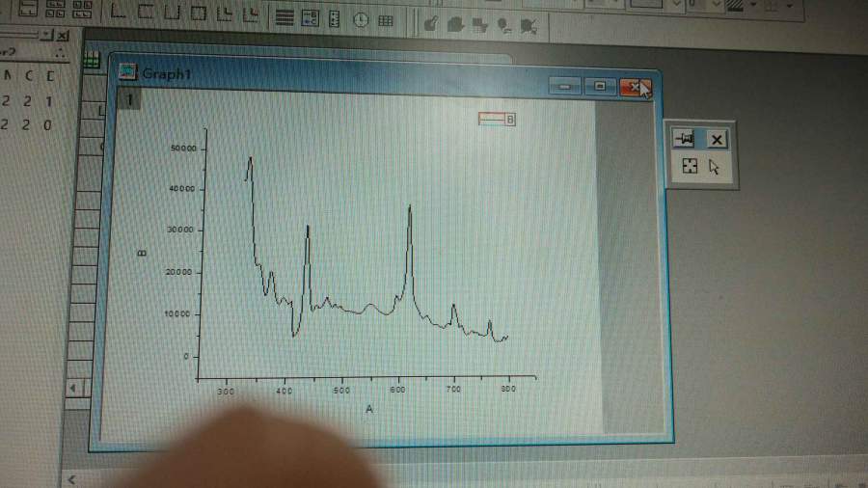This screenshot has height=488, width=868.
Task: Click the Graph1 title text
Action: pos(167,73)
